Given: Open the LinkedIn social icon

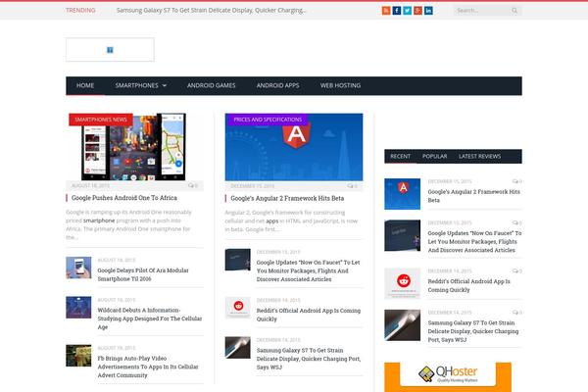Looking at the screenshot, I should click(428, 11).
